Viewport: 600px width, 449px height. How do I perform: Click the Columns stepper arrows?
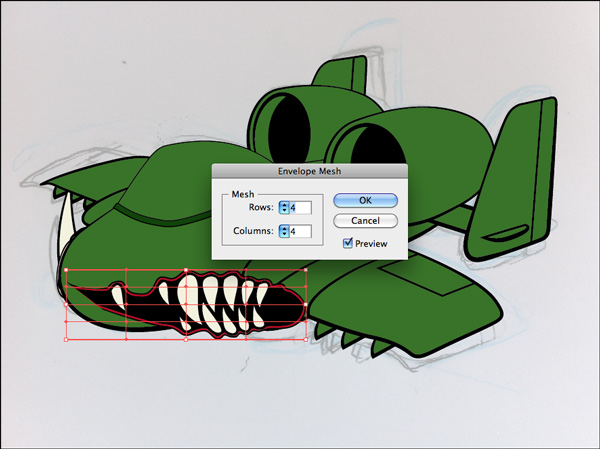click(284, 231)
